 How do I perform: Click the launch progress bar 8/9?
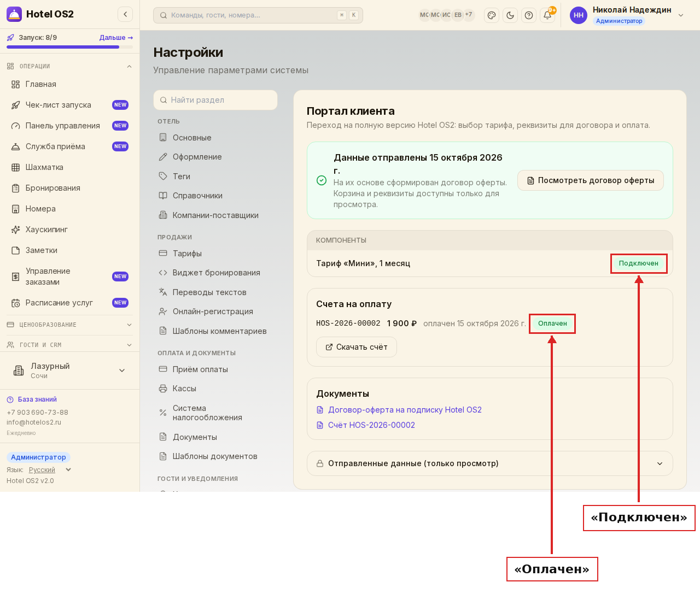coord(70,47)
